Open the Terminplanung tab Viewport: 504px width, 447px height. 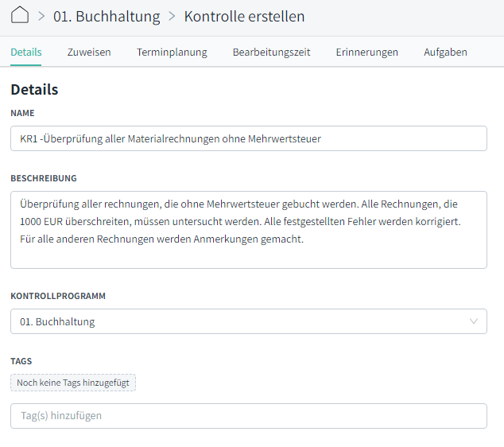172,52
